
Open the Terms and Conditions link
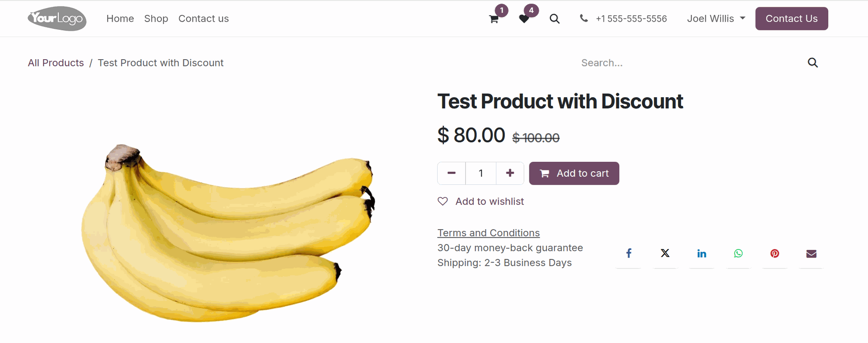[x=488, y=232]
